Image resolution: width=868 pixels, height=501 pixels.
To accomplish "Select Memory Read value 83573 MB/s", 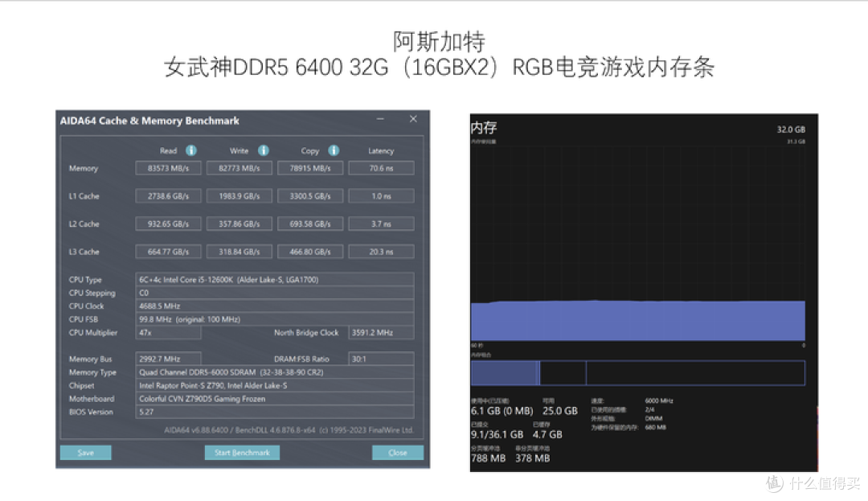I will point(168,168).
